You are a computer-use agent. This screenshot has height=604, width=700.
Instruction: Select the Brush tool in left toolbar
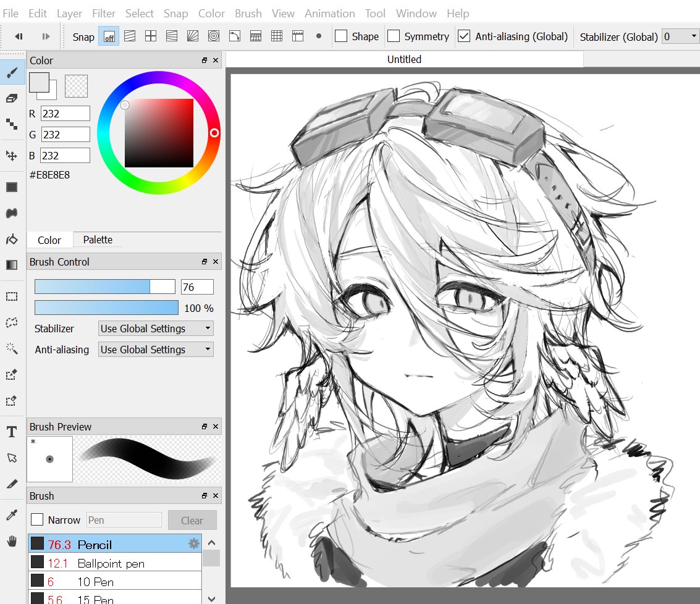click(x=12, y=72)
